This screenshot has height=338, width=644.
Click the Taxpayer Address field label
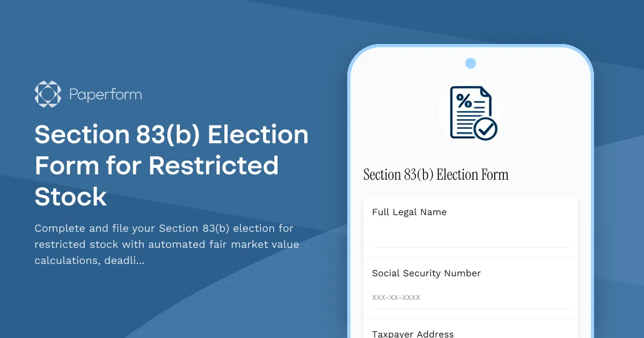(x=412, y=334)
